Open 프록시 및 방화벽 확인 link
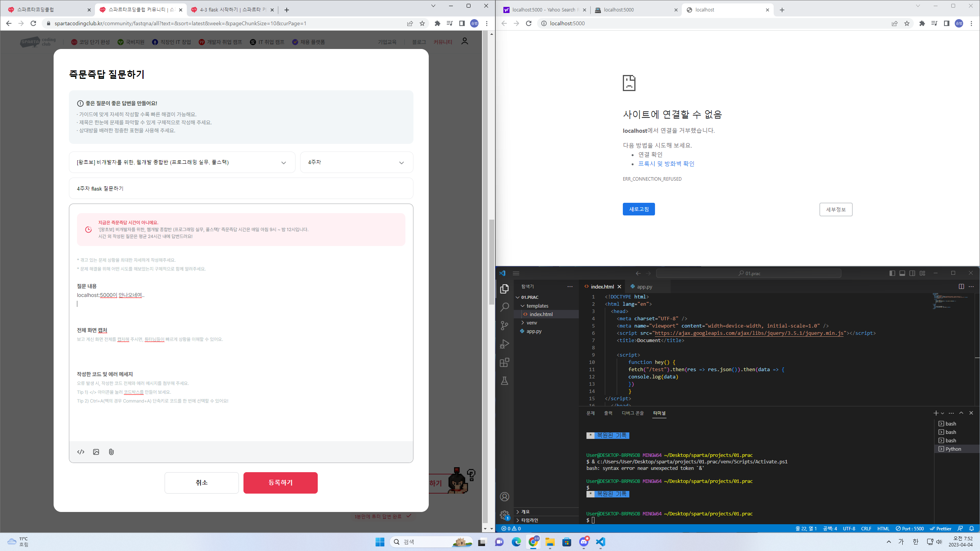 click(x=666, y=163)
